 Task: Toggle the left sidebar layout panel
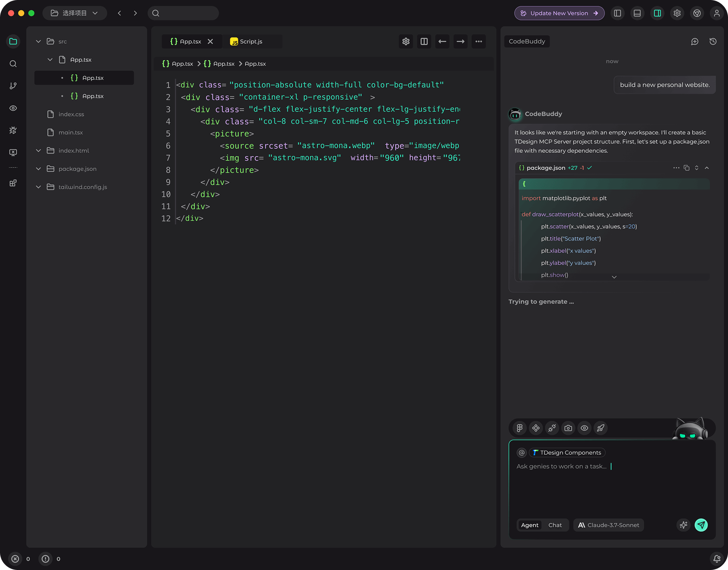618,13
